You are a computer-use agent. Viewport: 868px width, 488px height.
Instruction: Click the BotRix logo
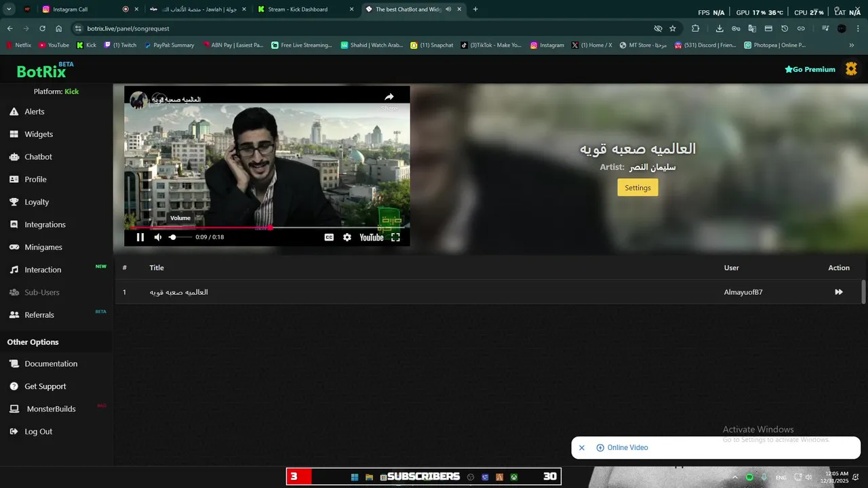click(x=45, y=70)
